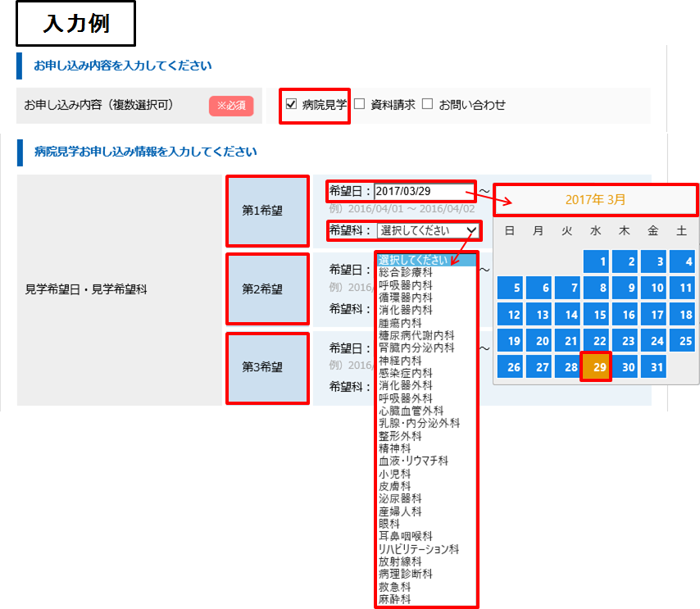
Task: Choose 循環器内科 in the department list
Action: (x=405, y=298)
